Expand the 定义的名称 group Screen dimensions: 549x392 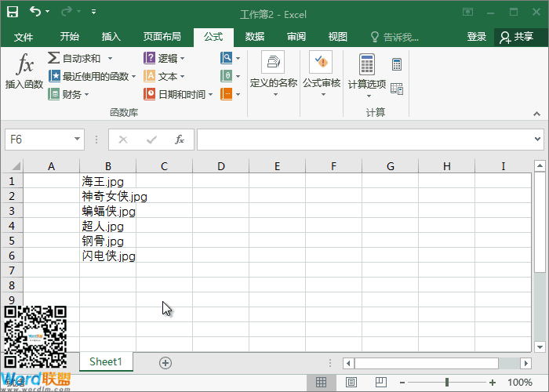(274, 75)
